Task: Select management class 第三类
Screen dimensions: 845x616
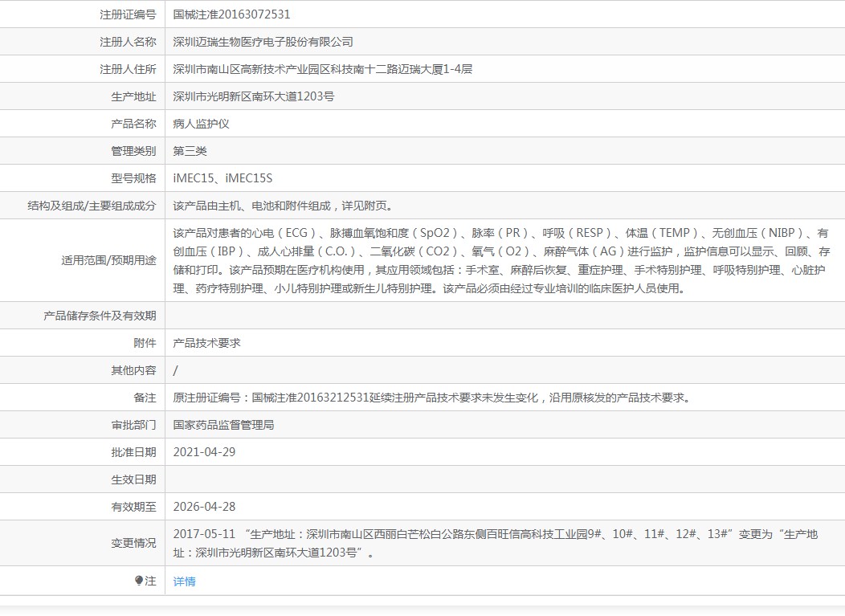Action: (190, 152)
